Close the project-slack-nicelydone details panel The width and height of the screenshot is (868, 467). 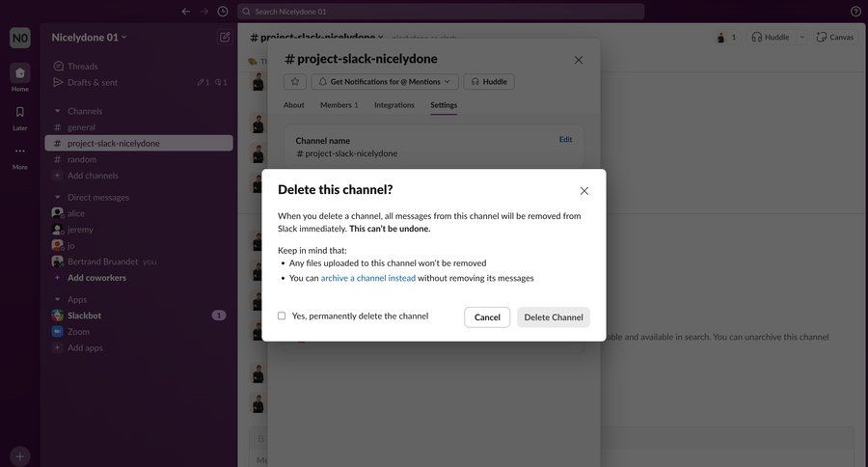click(x=579, y=60)
